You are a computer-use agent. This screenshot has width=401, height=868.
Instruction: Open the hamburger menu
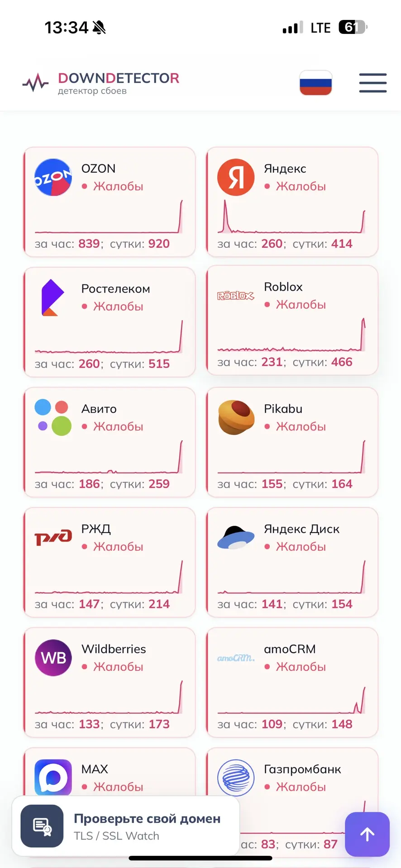tap(373, 83)
